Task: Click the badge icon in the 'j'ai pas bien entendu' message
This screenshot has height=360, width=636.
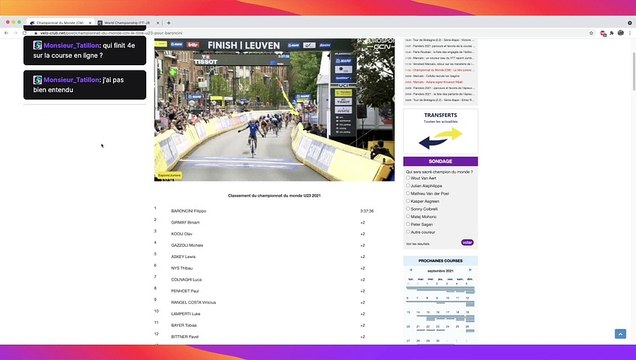Action: pyautogui.click(x=37, y=80)
